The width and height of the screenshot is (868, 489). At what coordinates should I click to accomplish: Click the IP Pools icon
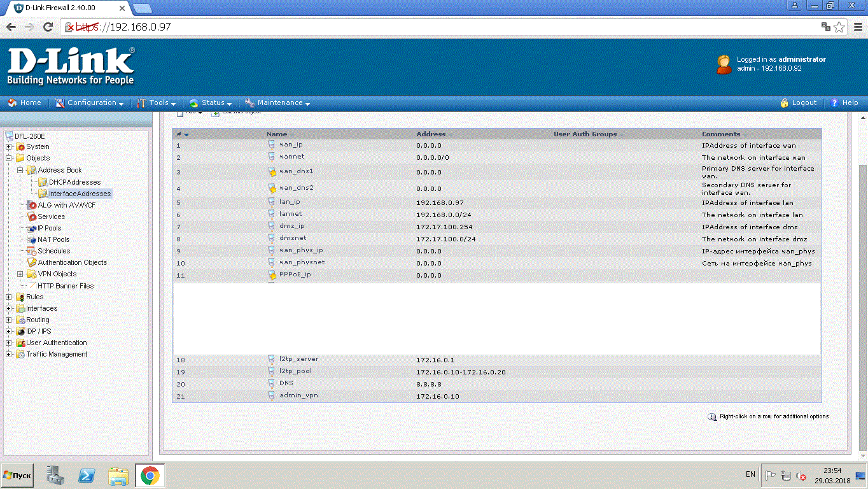[x=32, y=228]
